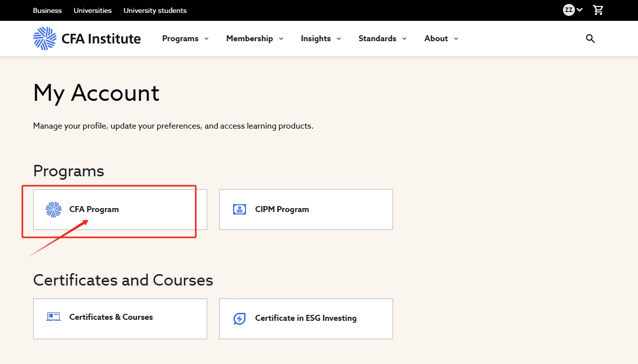The image size is (638, 364).
Task: Open the University students link
Action: 155,10
